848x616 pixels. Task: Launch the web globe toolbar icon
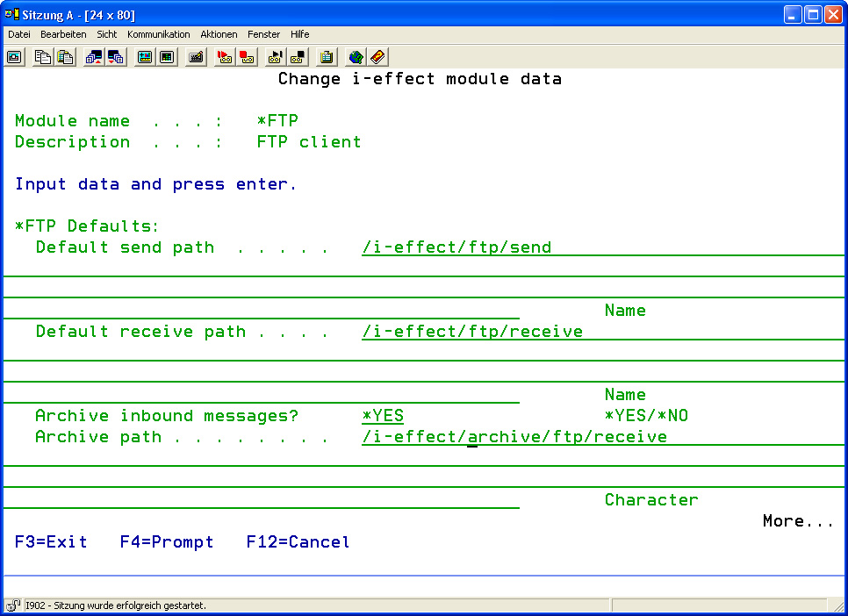pos(354,57)
